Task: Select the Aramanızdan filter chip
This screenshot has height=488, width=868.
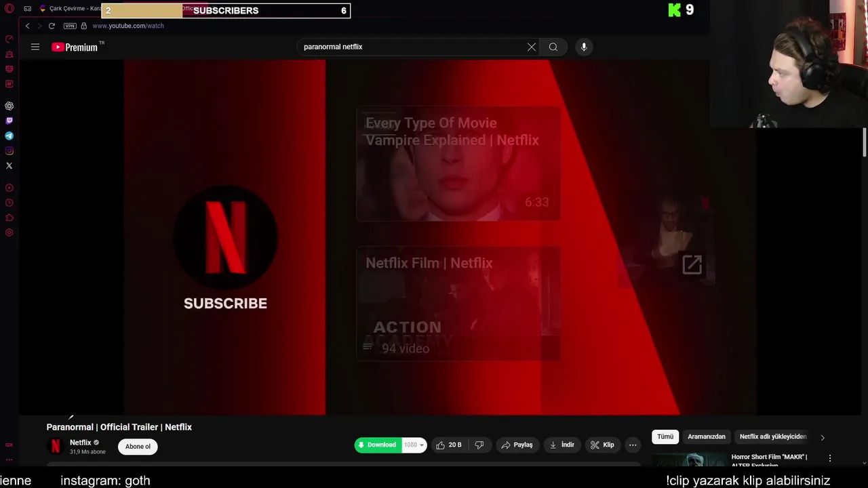Action: [x=707, y=436]
